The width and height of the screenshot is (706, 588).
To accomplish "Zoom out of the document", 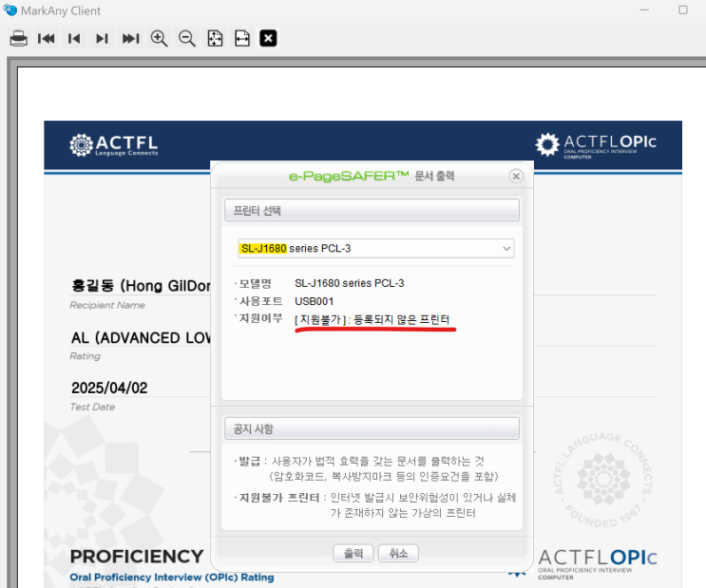I will click(x=187, y=38).
